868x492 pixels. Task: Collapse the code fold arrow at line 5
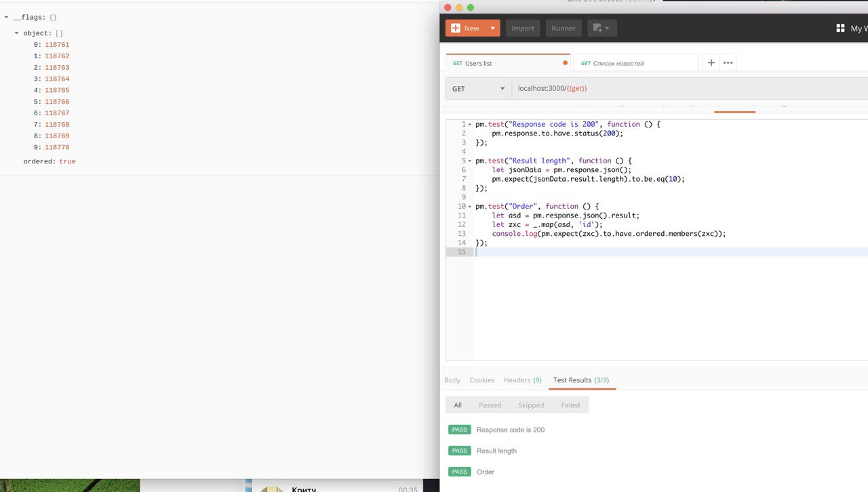[x=469, y=161]
